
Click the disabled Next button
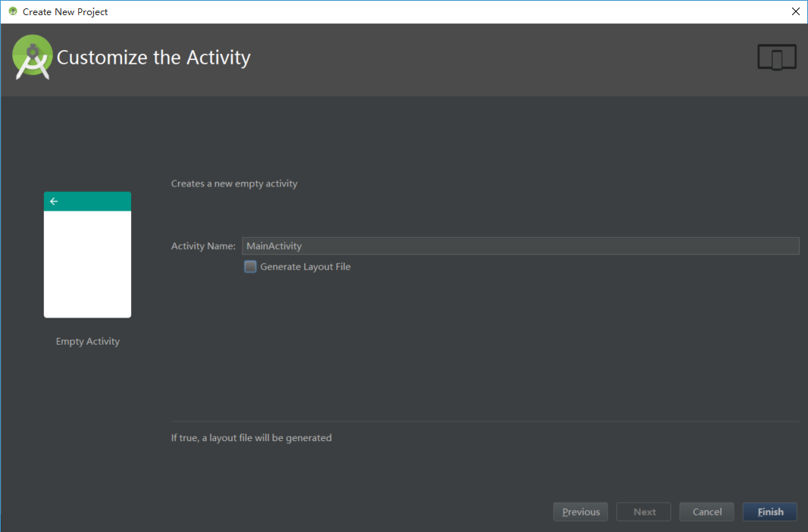pos(644,512)
